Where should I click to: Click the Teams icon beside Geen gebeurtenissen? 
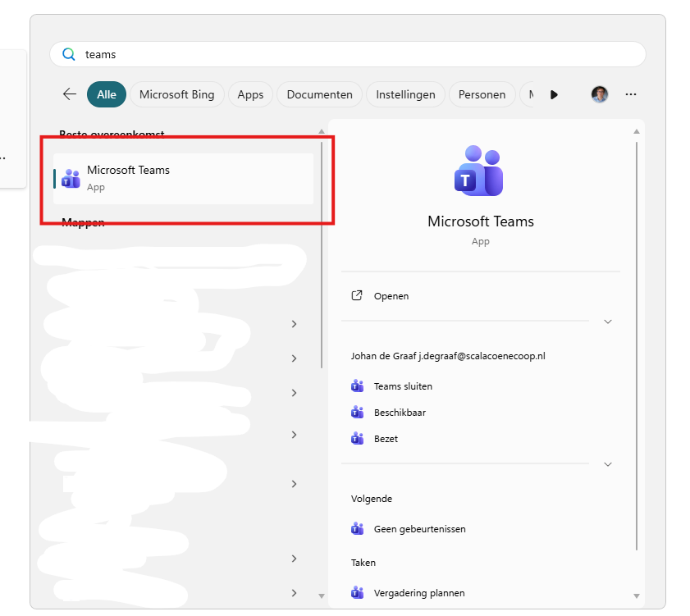tap(358, 528)
